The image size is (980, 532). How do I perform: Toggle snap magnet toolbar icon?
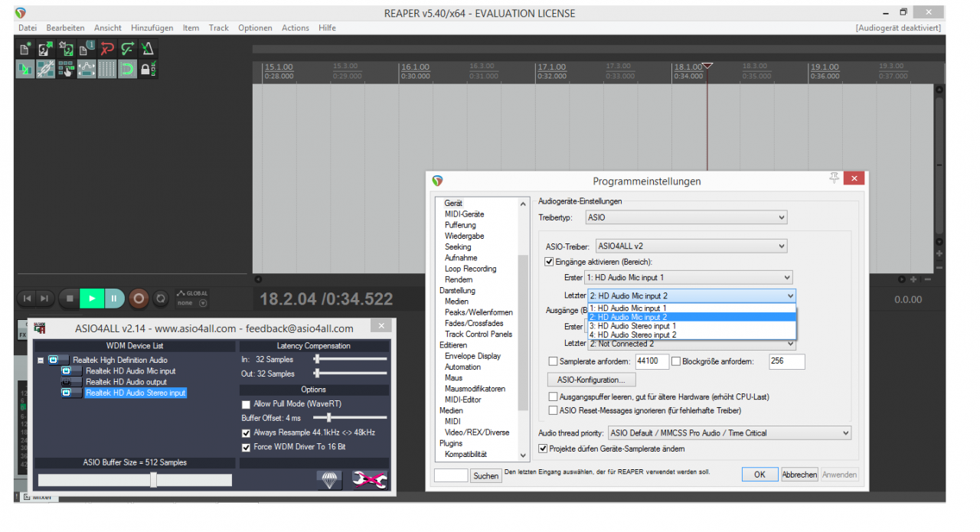click(128, 69)
